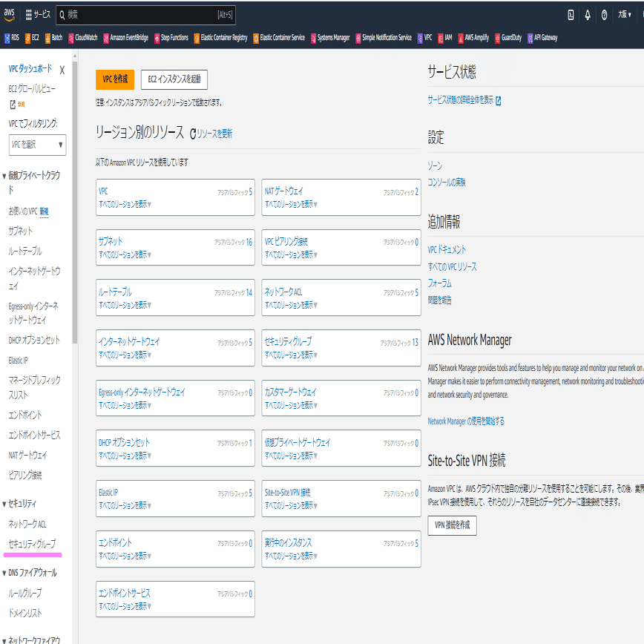
Task: Click the sidebar vertical scrollbar
Action: click(75, 201)
